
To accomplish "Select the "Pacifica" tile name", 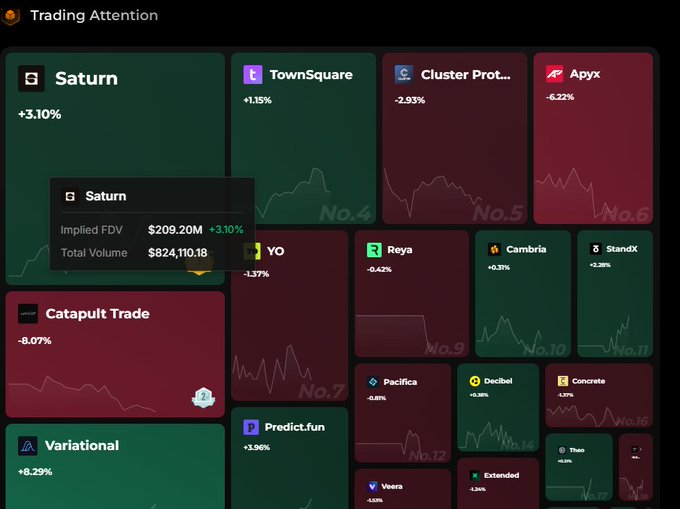I will coord(400,382).
